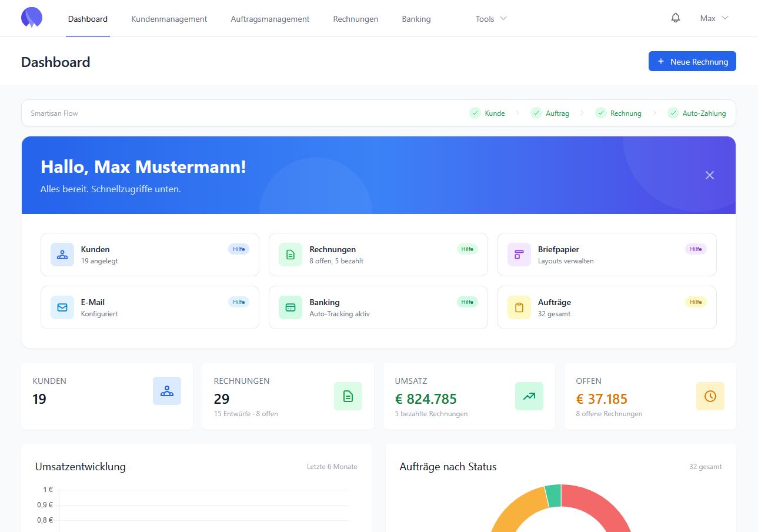The image size is (758, 532).
Task: Open the Max user account dropdown
Action: pos(713,18)
